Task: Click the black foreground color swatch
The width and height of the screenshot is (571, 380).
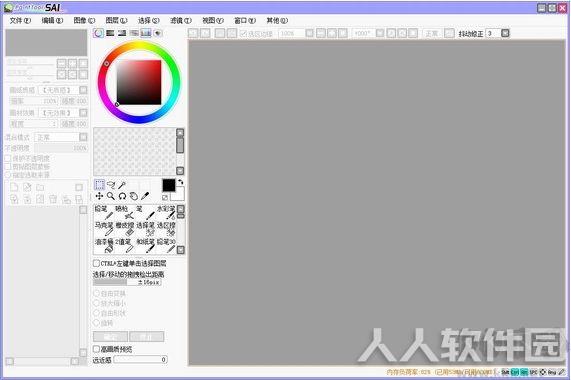Action: click(x=169, y=185)
